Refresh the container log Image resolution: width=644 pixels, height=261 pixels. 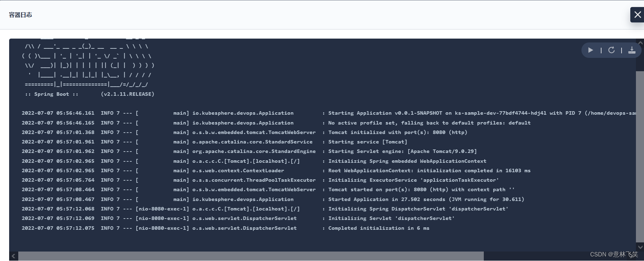tap(611, 50)
